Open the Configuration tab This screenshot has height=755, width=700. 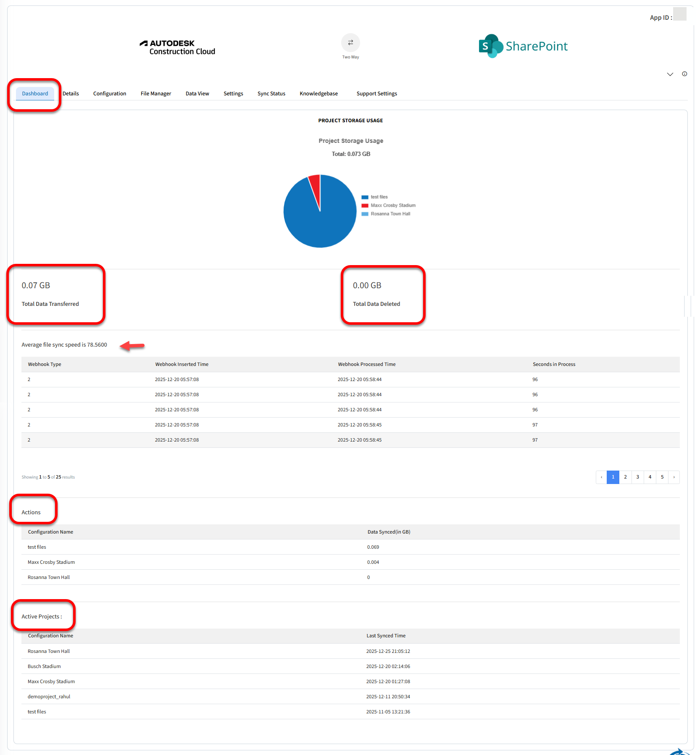pyautogui.click(x=109, y=94)
